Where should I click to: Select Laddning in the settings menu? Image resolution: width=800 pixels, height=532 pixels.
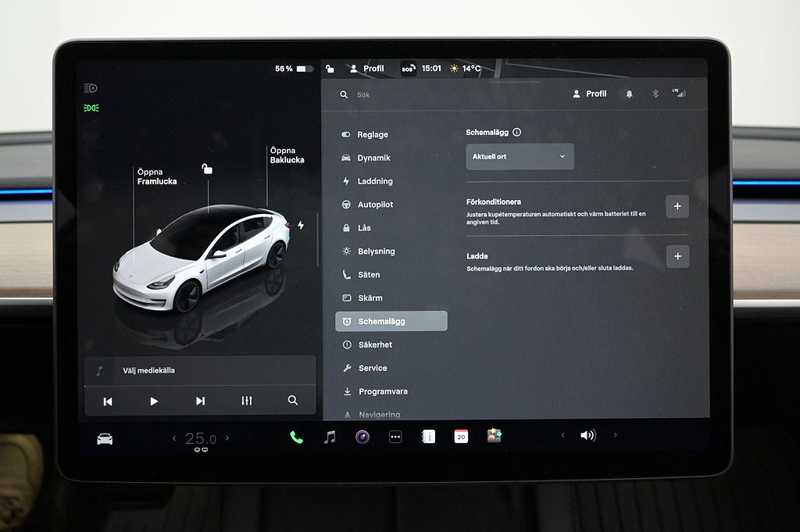click(x=375, y=181)
